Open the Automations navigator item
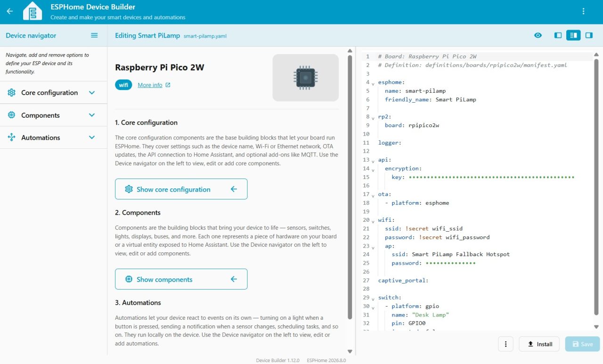Screen dimensions: 603x364 [53, 138]
